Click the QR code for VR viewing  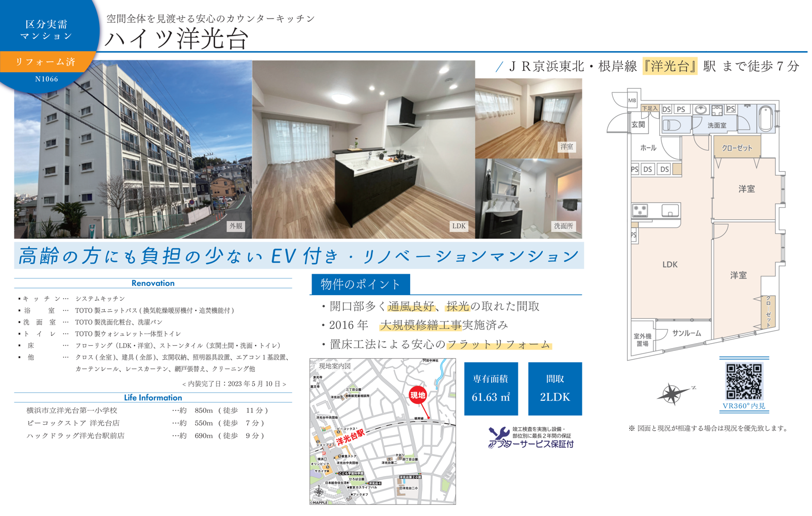pos(743,381)
